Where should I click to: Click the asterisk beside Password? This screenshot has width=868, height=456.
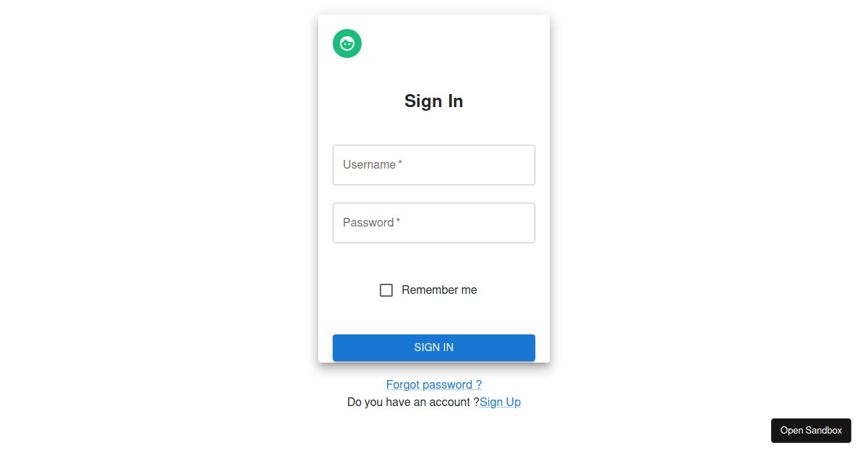tap(398, 221)
